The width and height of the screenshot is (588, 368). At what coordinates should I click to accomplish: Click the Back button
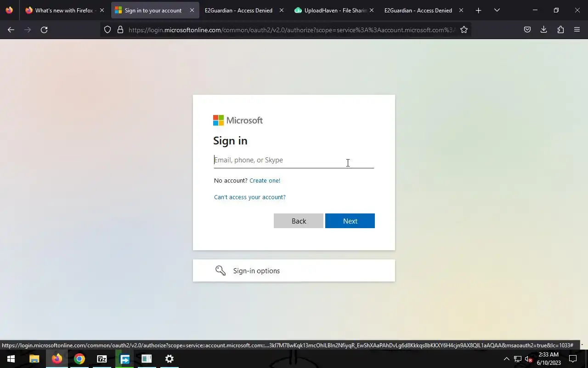click(x=299, y=221)
